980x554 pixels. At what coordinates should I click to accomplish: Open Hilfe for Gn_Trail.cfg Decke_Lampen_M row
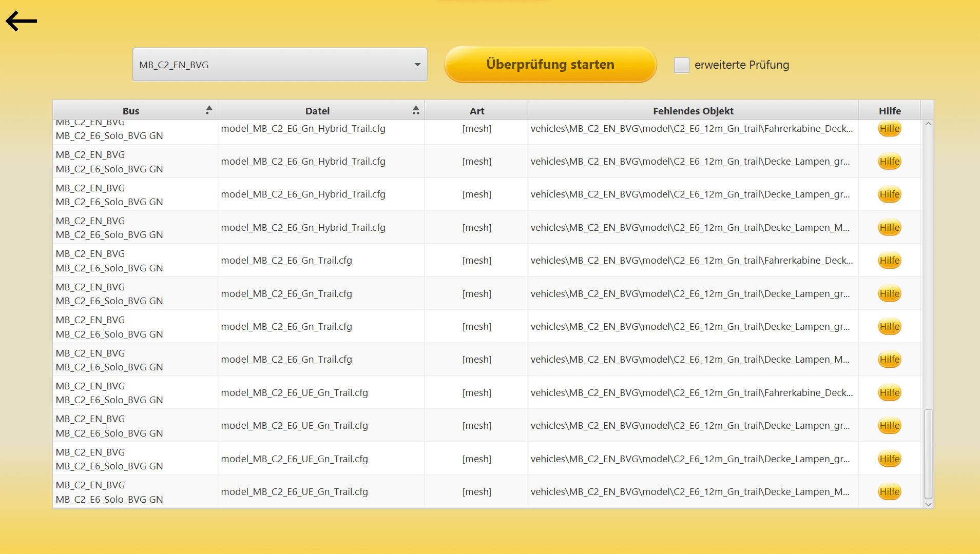pyautogui.click(x=890, y=360)
